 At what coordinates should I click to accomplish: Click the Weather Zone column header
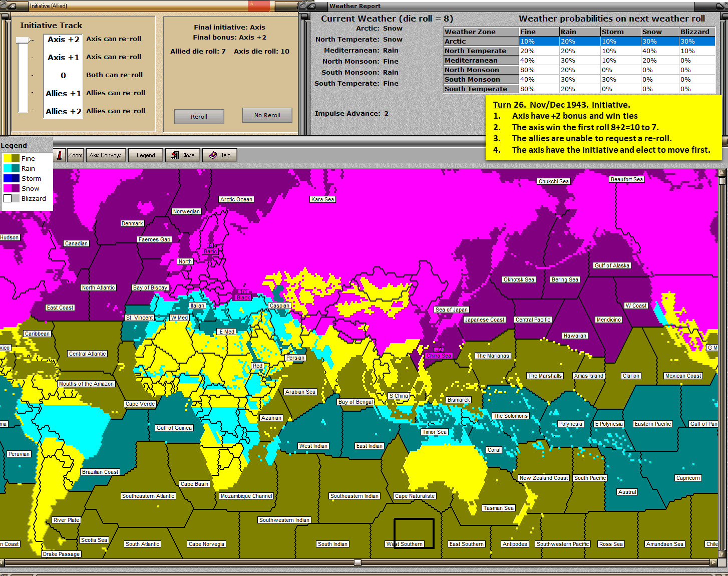pyautogui.click(x=481, y=32)
